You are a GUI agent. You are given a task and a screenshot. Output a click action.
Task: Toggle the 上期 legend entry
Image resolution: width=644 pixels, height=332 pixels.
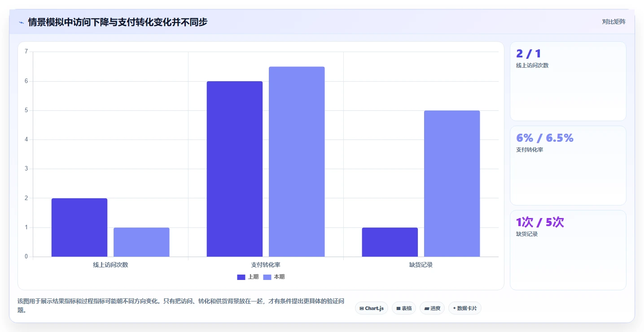248,277
